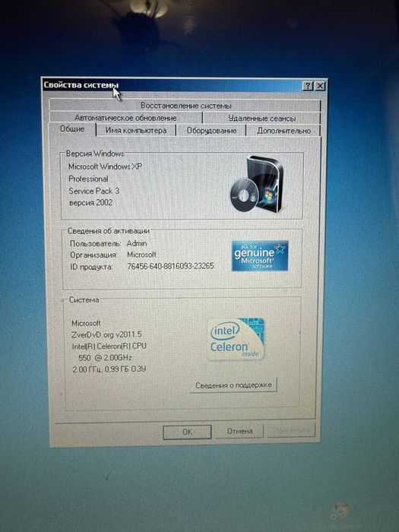
Task: Close the Свойства системы dialog
Action: pos(320,86)
